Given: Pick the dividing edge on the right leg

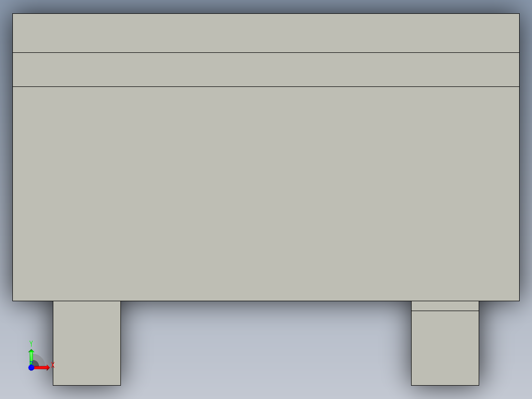Looking at the screenshot, I should click(x=445, y=311).
